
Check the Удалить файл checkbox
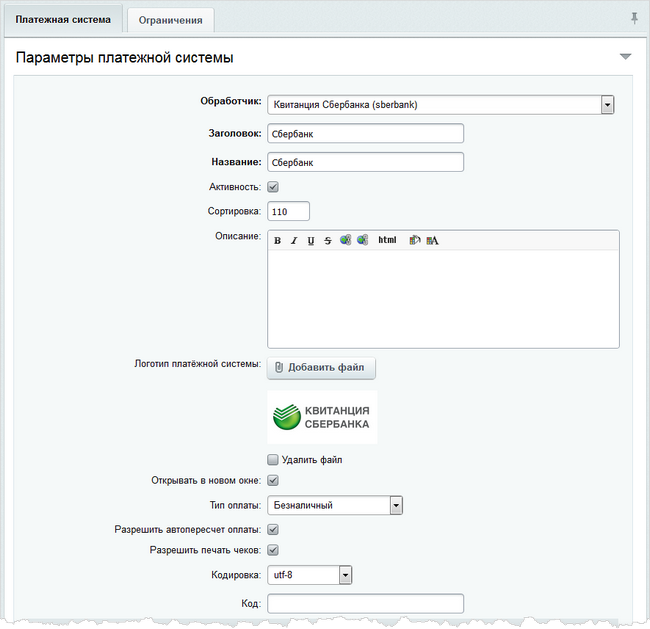coord(273,459)
